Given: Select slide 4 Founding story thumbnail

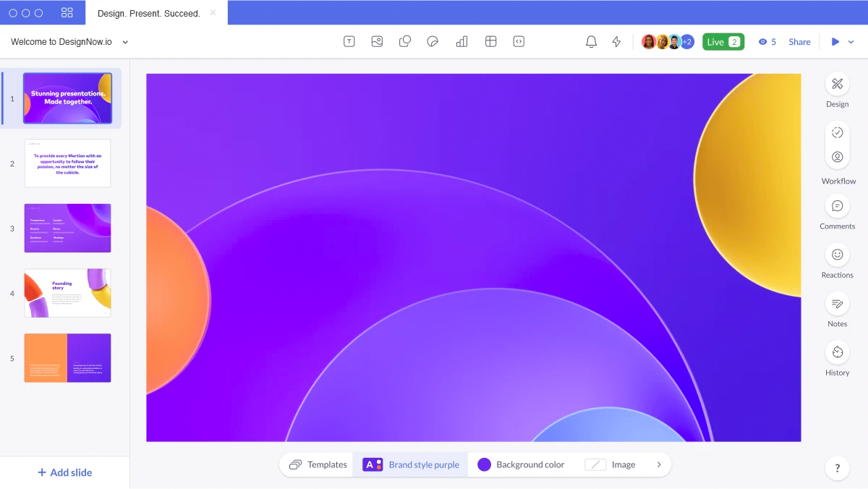Looking at the screenshot, I should point(67,293).
